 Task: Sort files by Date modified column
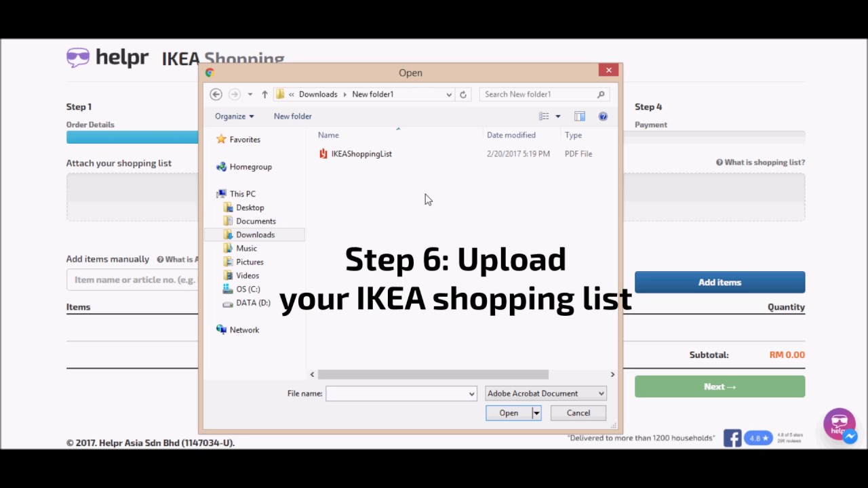pos(511,135)
